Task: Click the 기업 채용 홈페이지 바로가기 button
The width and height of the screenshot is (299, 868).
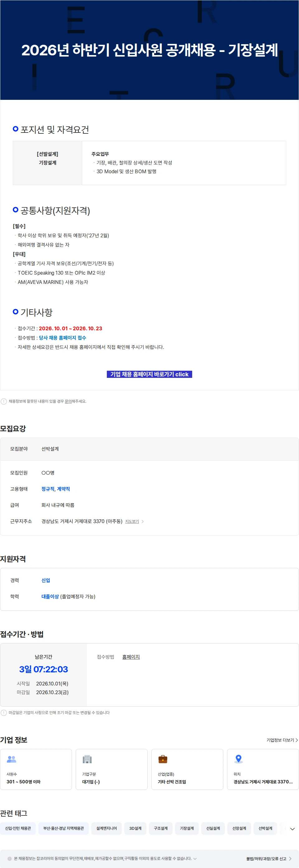Action: tap(149, 374)
